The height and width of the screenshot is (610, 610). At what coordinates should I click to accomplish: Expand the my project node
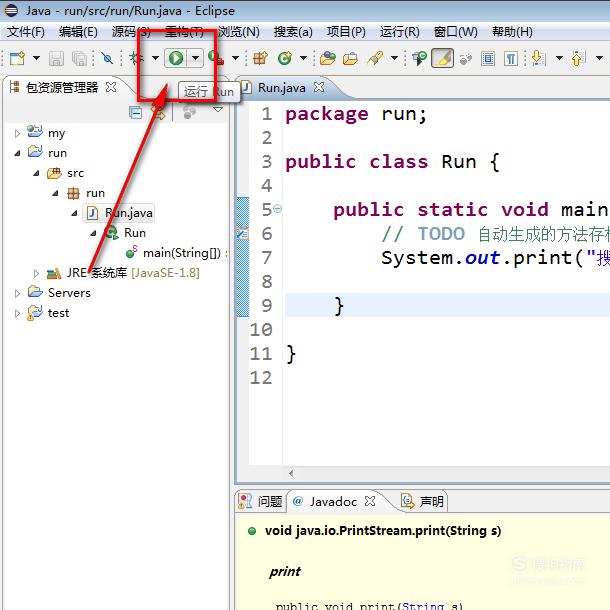tap(17, 133)
